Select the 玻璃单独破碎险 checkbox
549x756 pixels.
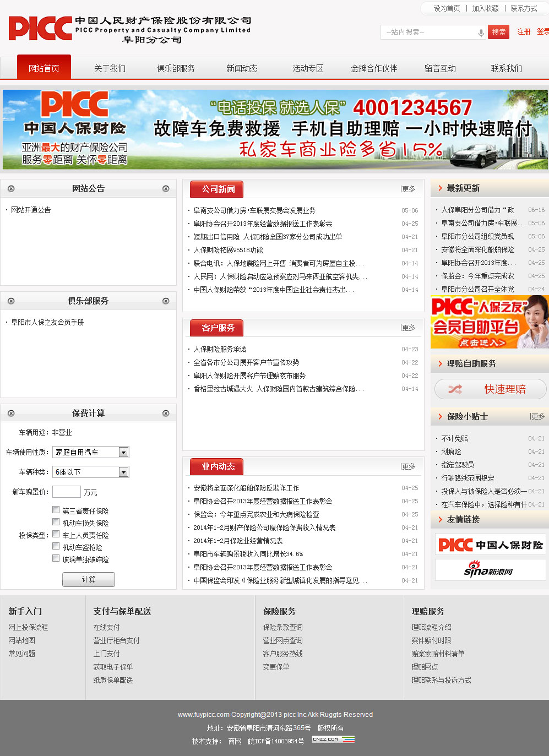click(56, 558)
